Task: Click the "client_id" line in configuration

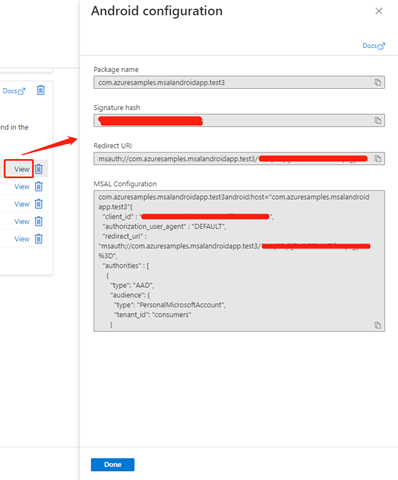Action: click(188, 217)
